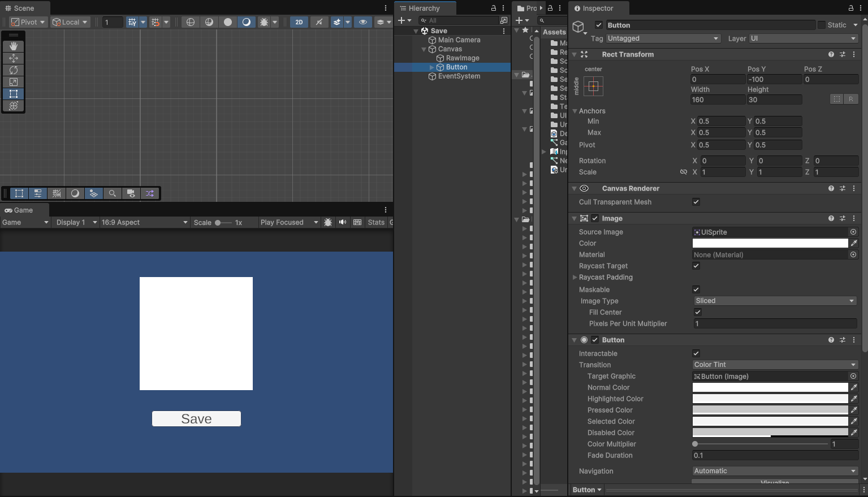Open the Image Type dropdown set to Sliced
Image resolution: width=868 pixels, height=497 pixels.
(774, 301)
